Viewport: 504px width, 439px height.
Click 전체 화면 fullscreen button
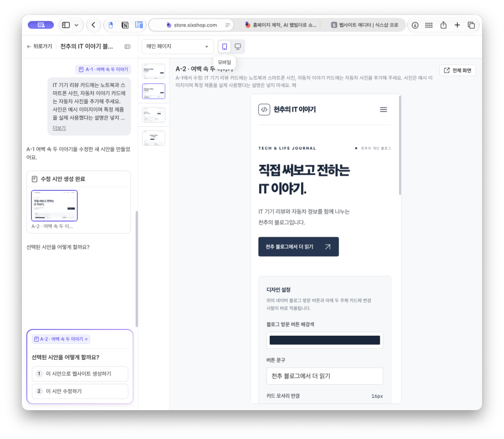click(458, 70)
